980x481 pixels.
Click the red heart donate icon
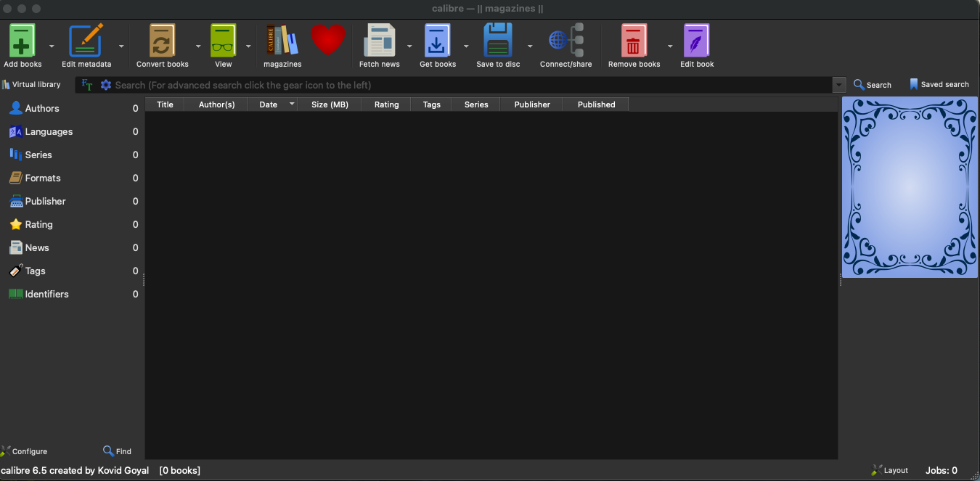pyautogui.click(x=328, y=39)
